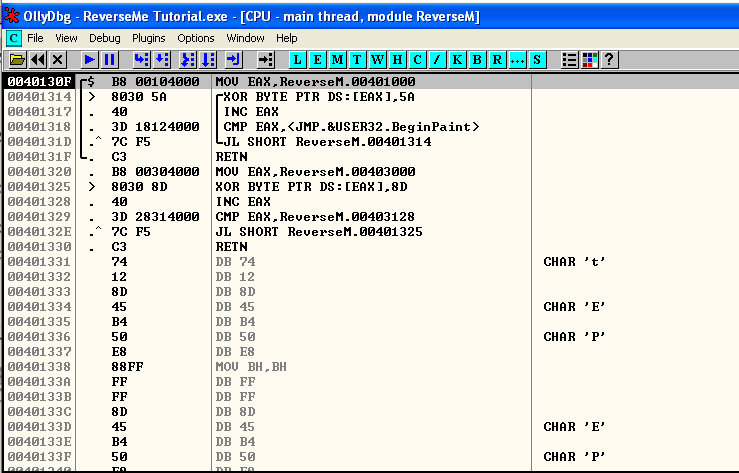Select JL SHORT ReverseM.00401314 instruction
The image size is (739, 473).
[x=328, y=142]
